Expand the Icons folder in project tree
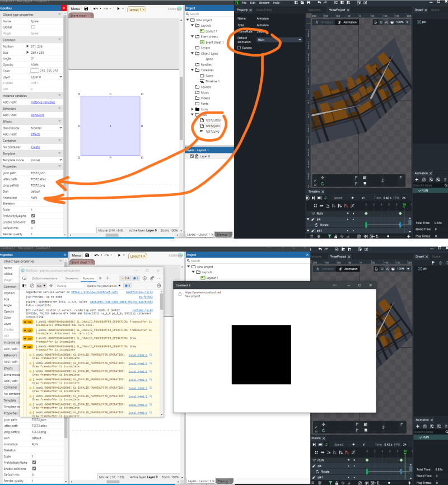This screenshot has height=485, width=448. [x=193, y=109]
